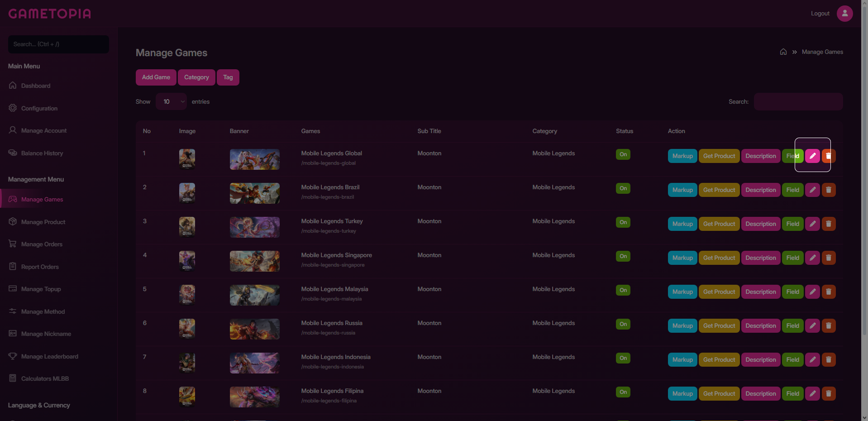
Task: Open Description for Mobile Legends Turkey
Action: click(761, 224)
